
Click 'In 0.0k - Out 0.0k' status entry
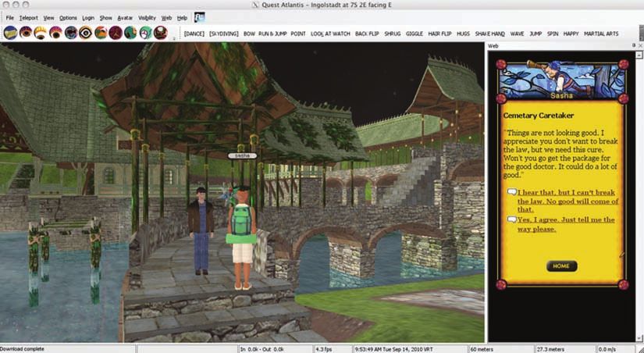click(x=262, y=349)
